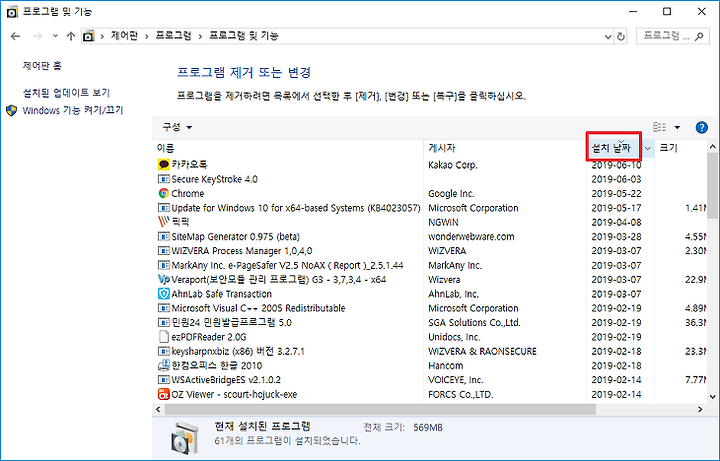
Task: Click the wonderwebware.com publisher cell
Action: click(x=471, y=236)
